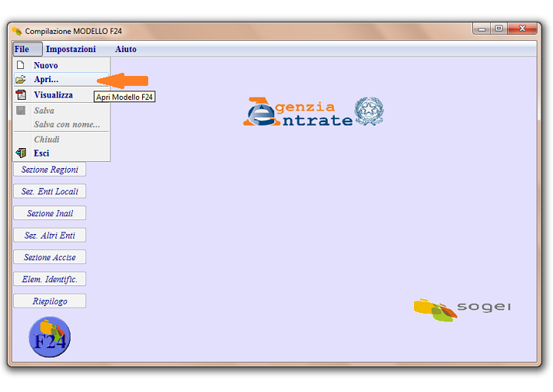Close the Compilazione MODELLO F24 window
The width and height of the screenshot is (553, 392).
pyautogui.click(x=522, y=29)
